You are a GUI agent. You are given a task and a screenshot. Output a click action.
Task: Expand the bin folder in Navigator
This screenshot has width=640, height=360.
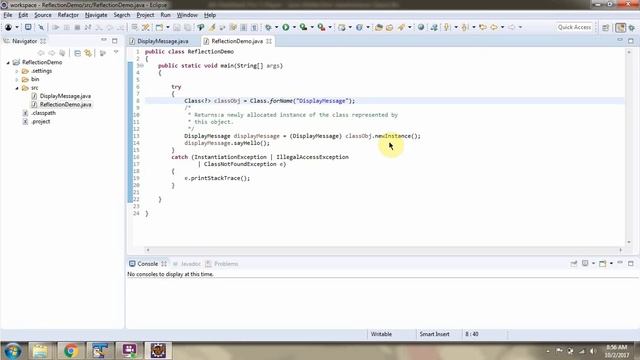click(x=17, y=80)
